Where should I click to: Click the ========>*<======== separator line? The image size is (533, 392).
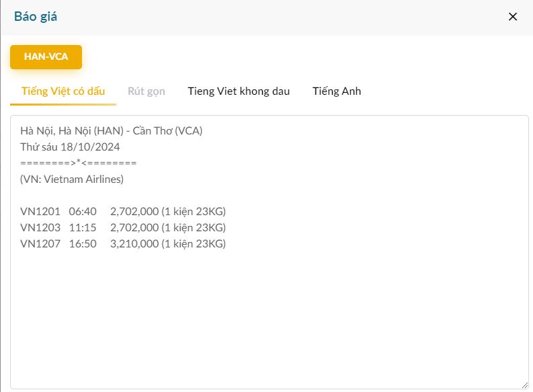point(78,163)
